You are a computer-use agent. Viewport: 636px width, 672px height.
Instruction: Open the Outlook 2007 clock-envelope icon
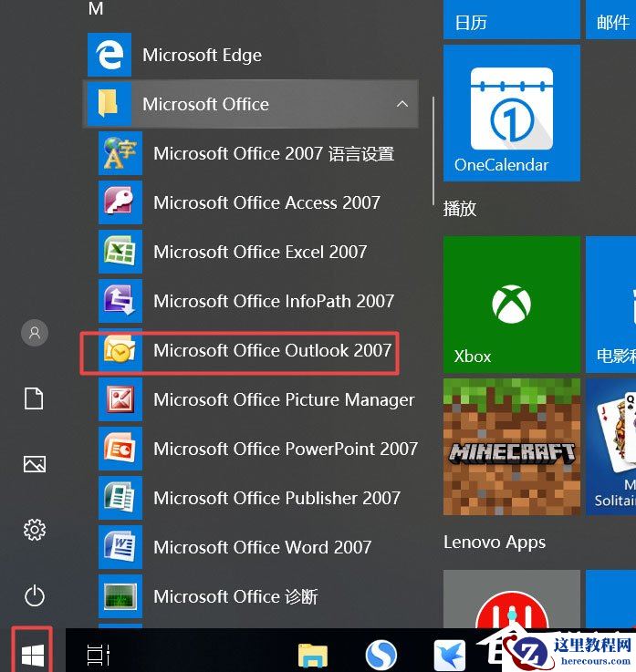pos(120,350)
